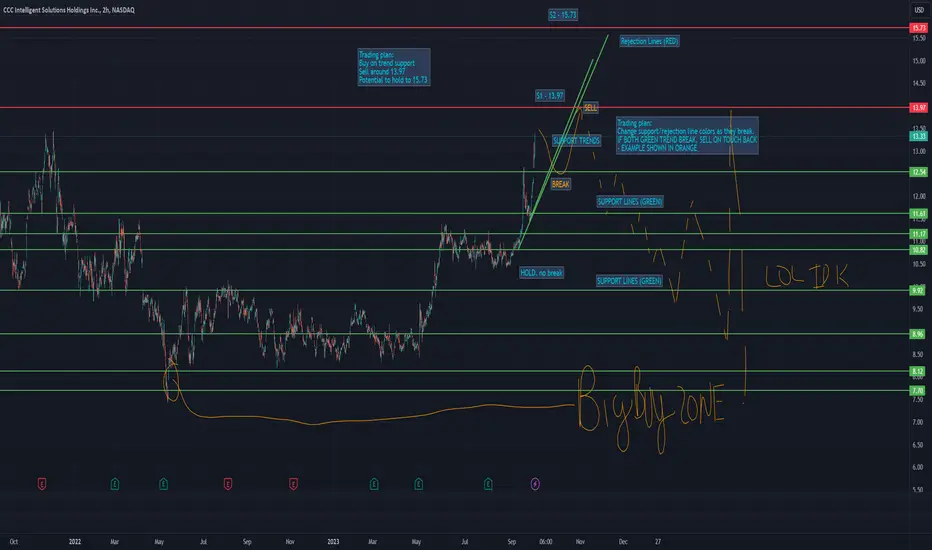Click the 7.00 tick on price axis
The image size is (932, 550).
(x=919, y=422)
